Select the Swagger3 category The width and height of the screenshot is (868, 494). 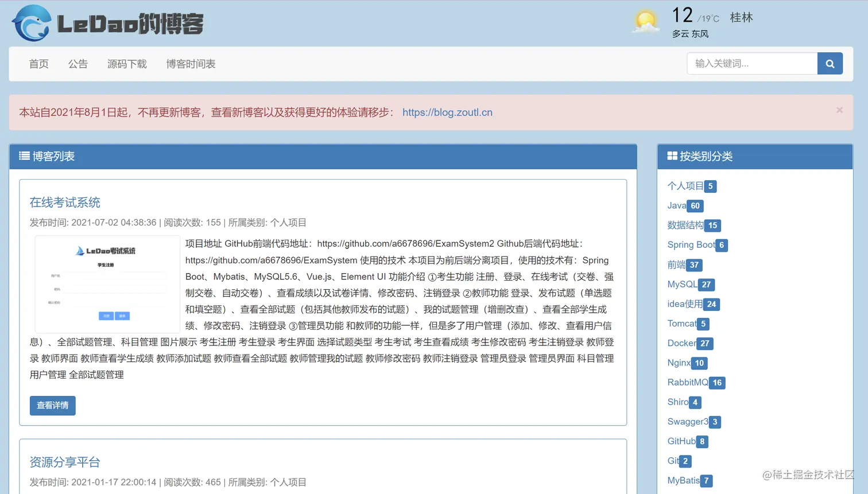coord(688,422)
